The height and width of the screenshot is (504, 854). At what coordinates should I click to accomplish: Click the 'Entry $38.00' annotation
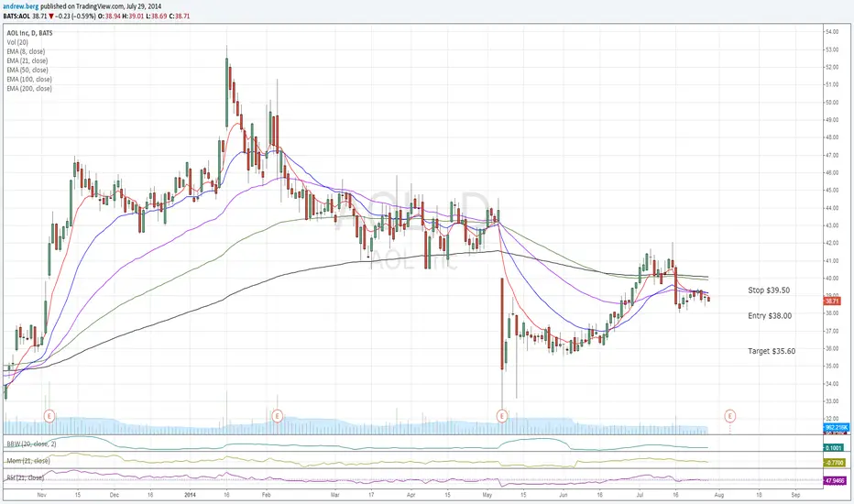coord(770,316)
